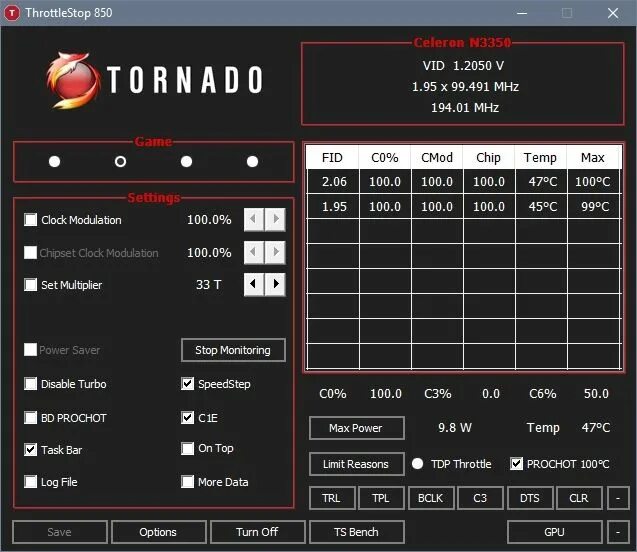637x552 pixels.
Task: Click the C6% 50.0 value
Action: pyautogui.click(x=596, y=394)
